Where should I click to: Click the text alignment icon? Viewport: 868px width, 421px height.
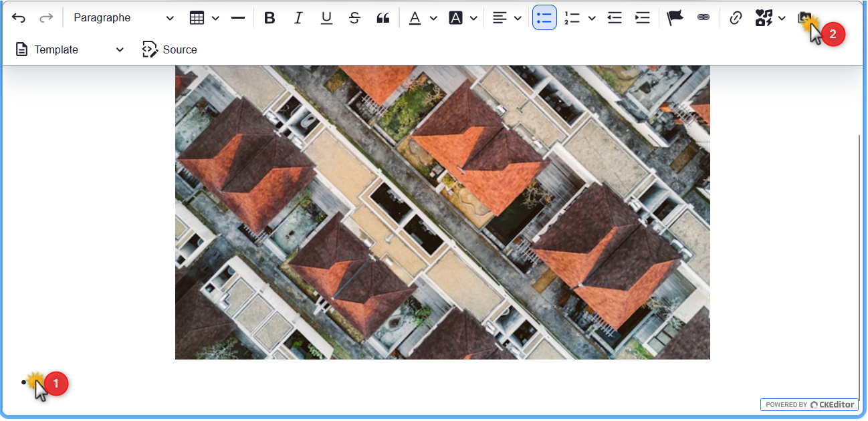click(x=500, y=18)
